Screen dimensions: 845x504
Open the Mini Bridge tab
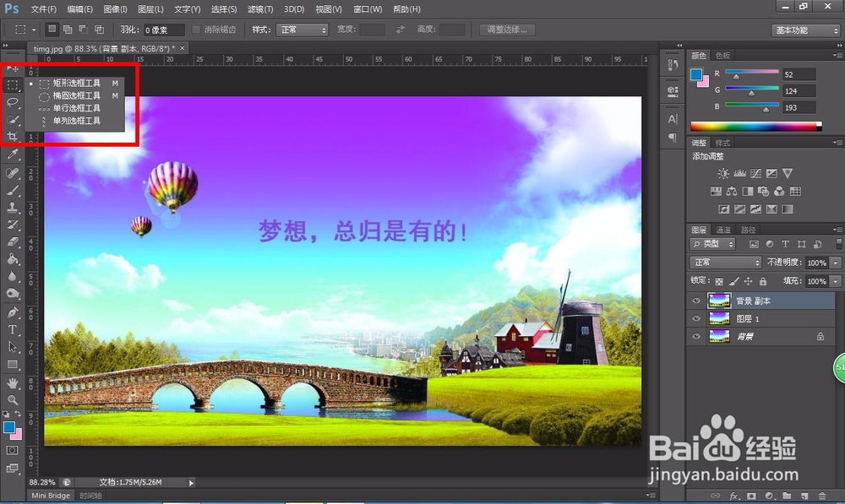pyautogui.click(x=51, y=496)
